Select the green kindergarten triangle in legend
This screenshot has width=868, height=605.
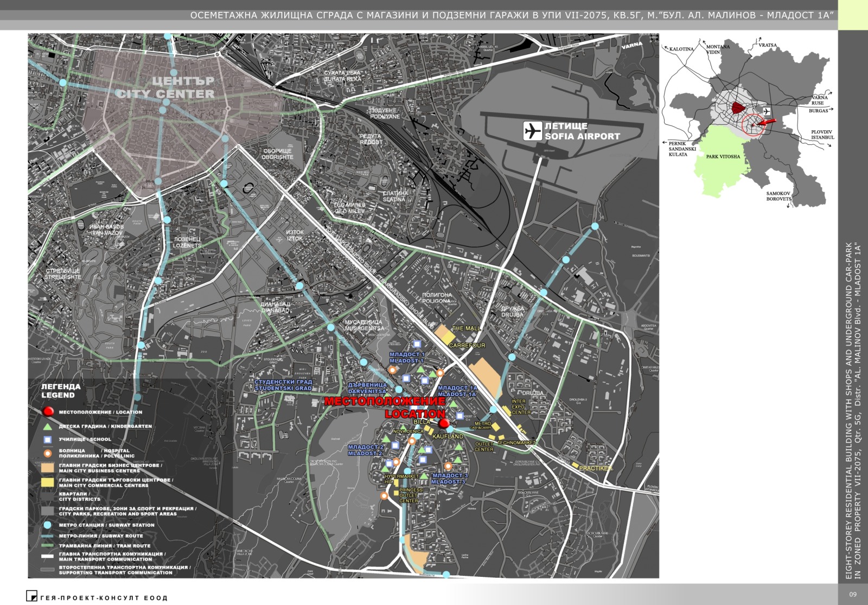coord(48,426)
